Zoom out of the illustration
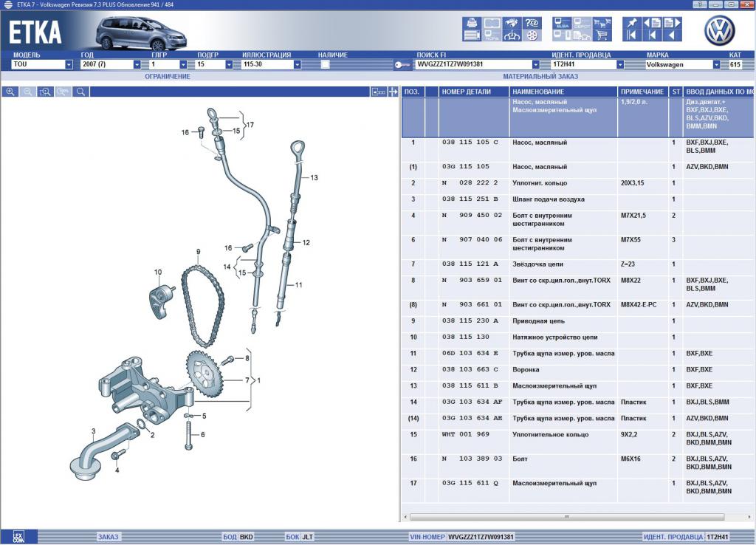 pyautogui.click(x=28, y=92)
